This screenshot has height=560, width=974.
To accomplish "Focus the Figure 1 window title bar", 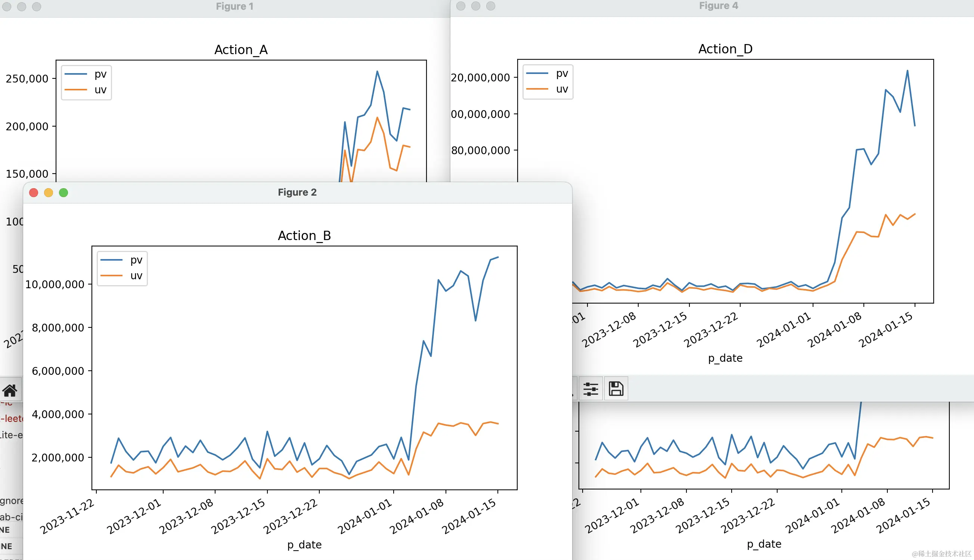I will click(x=234, y=7).
